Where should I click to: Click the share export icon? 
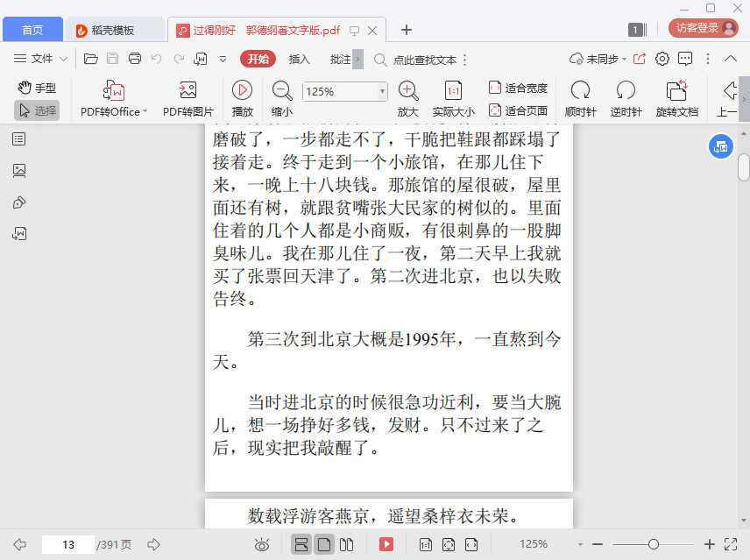(x=640, y=59)
